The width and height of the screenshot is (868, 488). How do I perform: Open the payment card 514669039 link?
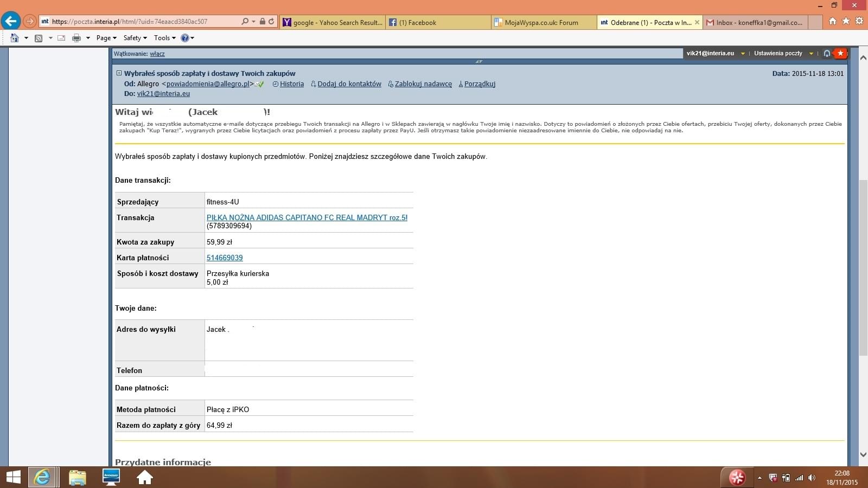225,258
